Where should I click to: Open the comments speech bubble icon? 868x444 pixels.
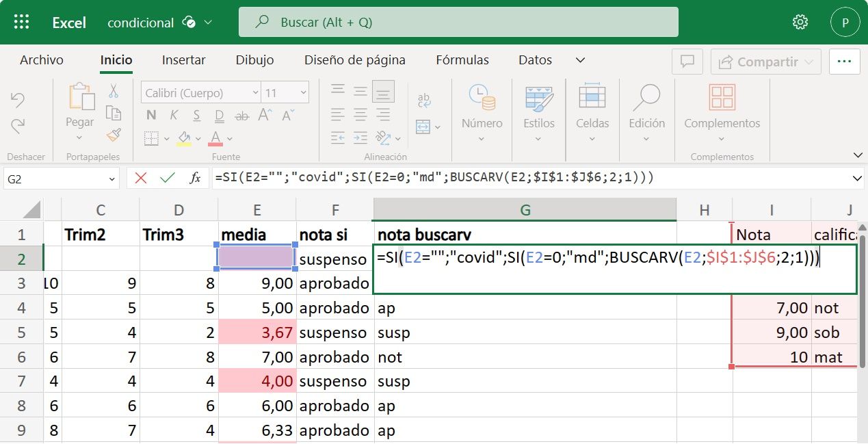[687, 62]
